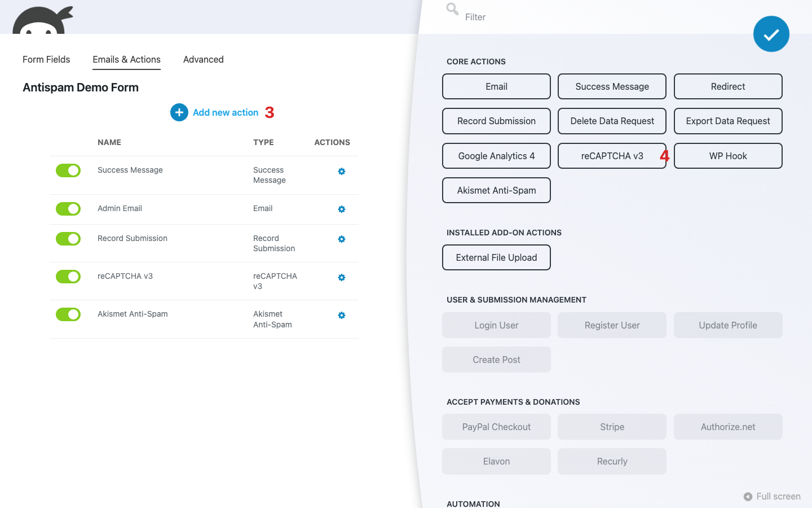Click the Akismet Anti-Spam name in action list
This screenshot has width=812, height=508.
click(x=133, y=314)
